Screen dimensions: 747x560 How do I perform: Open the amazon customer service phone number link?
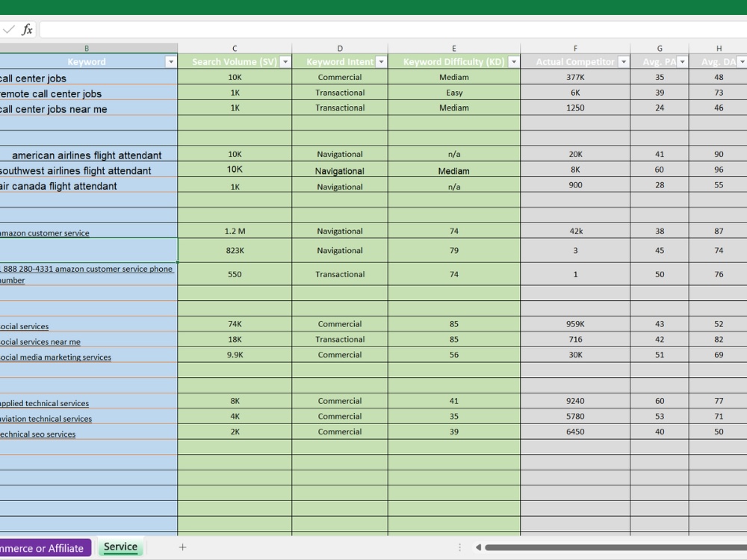tap(86, 274)
